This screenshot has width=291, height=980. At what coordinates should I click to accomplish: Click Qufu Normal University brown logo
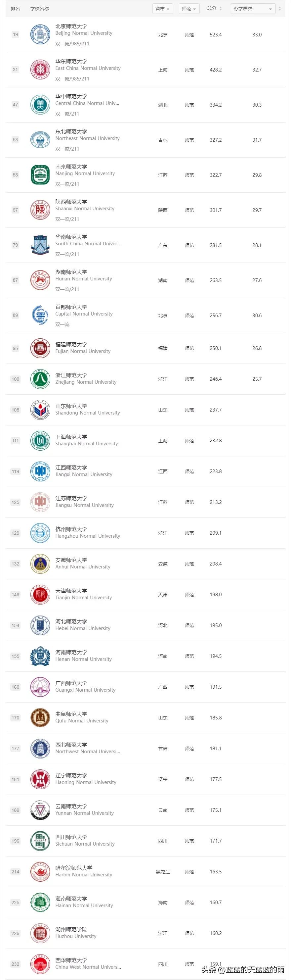tap(40, 718)
